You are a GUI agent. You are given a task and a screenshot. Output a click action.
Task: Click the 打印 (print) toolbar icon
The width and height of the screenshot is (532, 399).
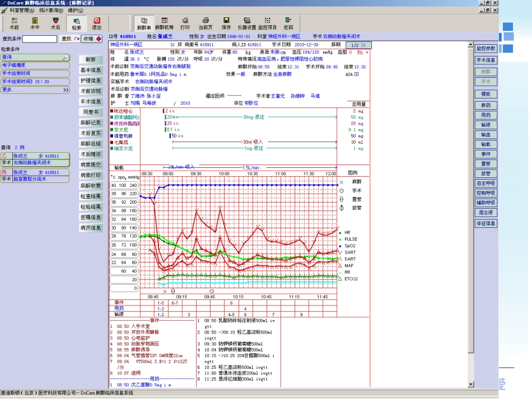(185, 23)
